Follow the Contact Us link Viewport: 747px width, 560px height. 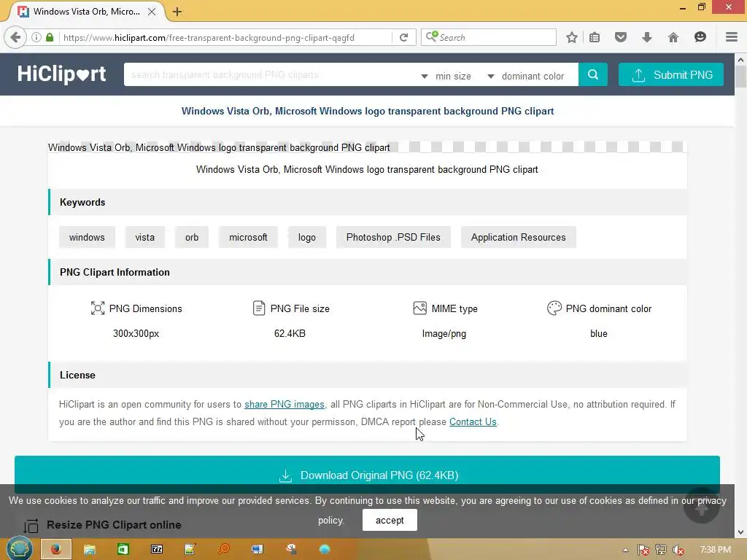coord(473,422)
